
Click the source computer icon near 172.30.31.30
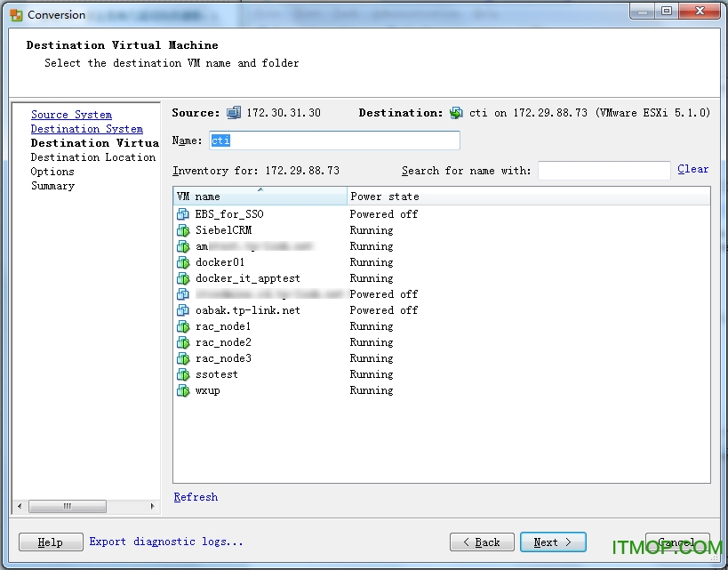coord(234,113)
